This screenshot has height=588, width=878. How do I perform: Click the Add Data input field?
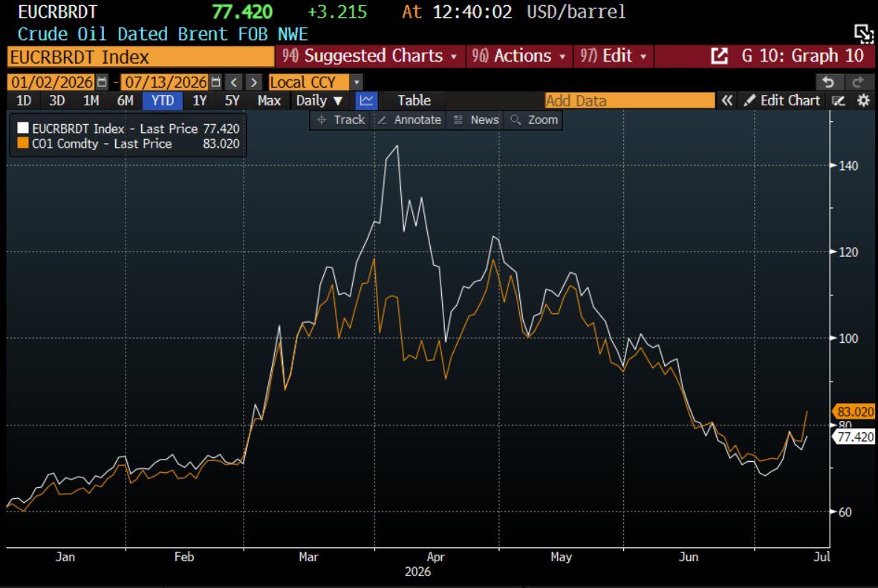pos(630,101)
